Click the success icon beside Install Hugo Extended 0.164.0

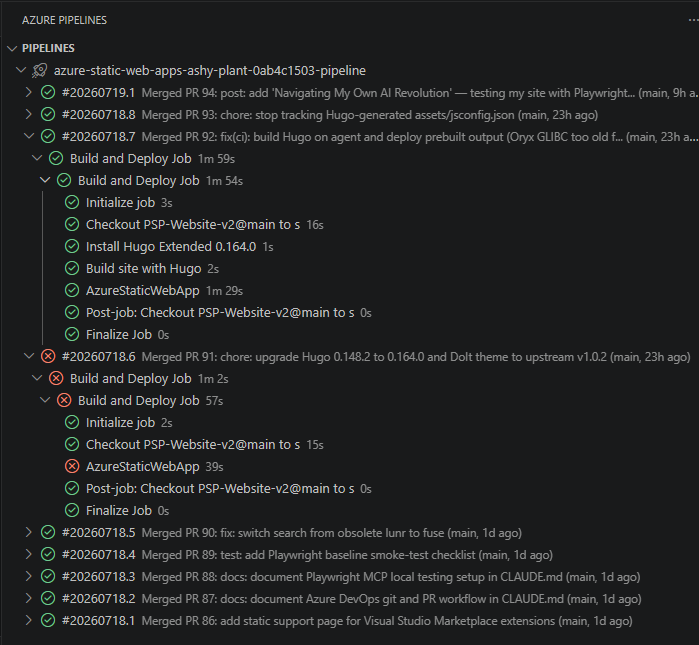72,246
